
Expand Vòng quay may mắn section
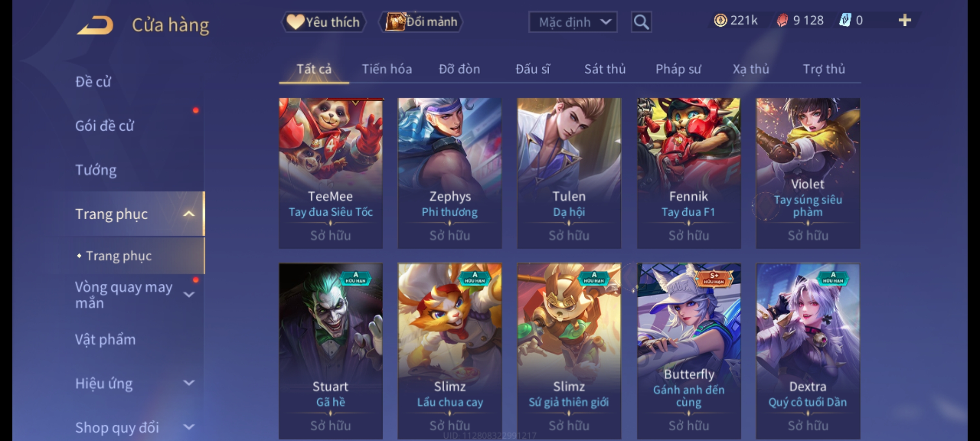[189, 294]
